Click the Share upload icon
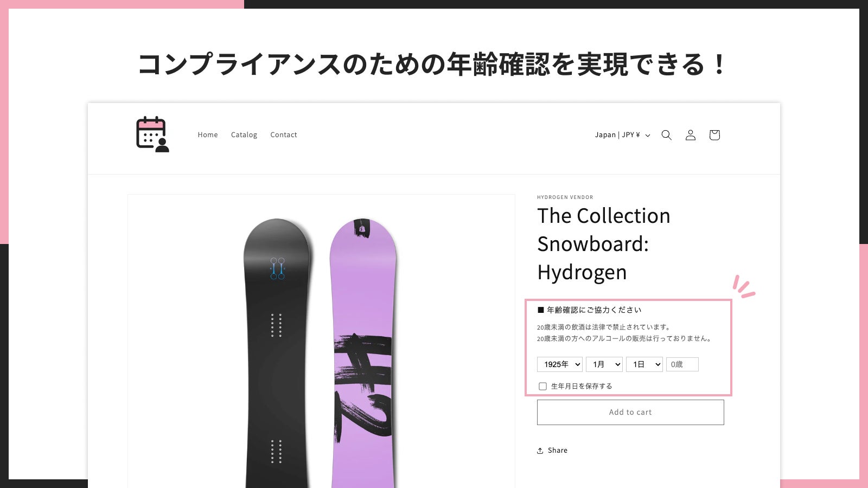This screenshot has height=488, width=868. pyautogui.click(x=540, y=450)
